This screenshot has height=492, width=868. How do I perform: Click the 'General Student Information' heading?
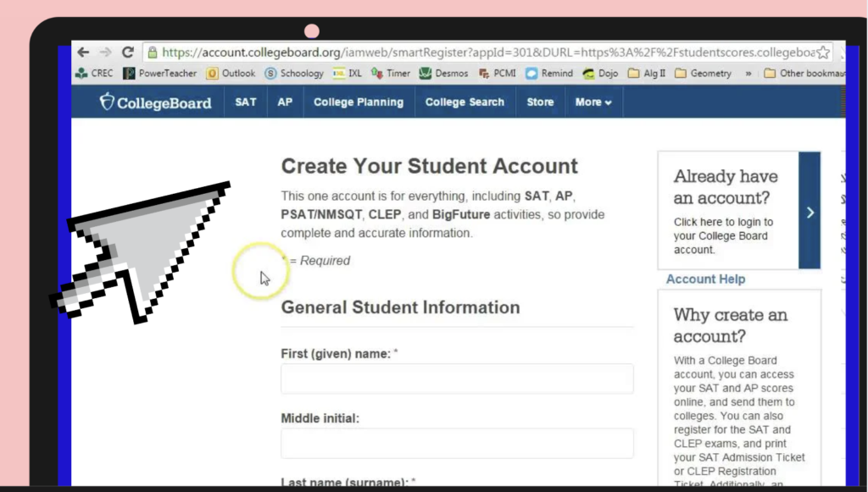tap(401, 307)
